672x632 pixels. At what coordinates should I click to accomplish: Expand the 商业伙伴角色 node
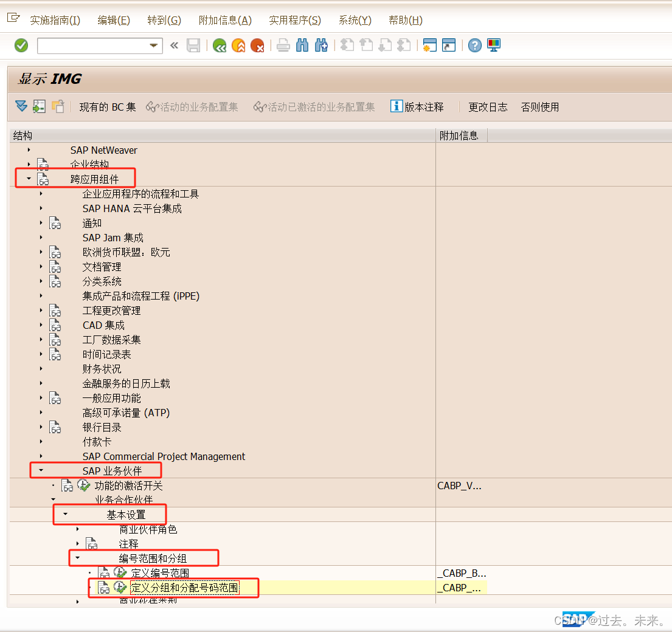pyautogui.click(x=78, y=529)
